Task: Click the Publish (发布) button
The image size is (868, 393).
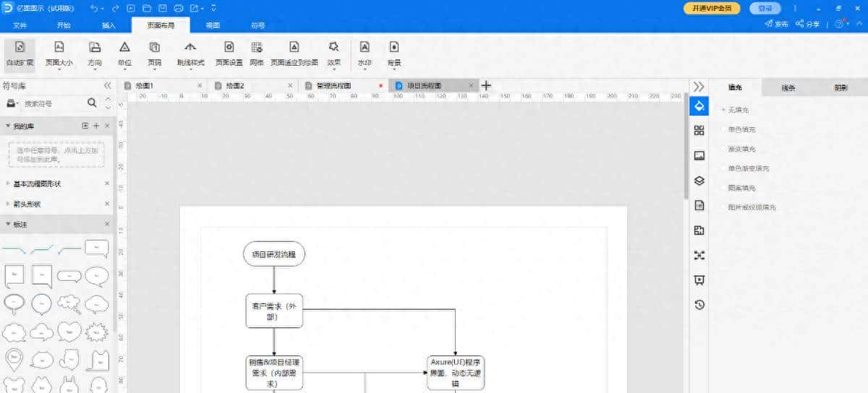Action: pyautogui.click(x=776, y=24)
